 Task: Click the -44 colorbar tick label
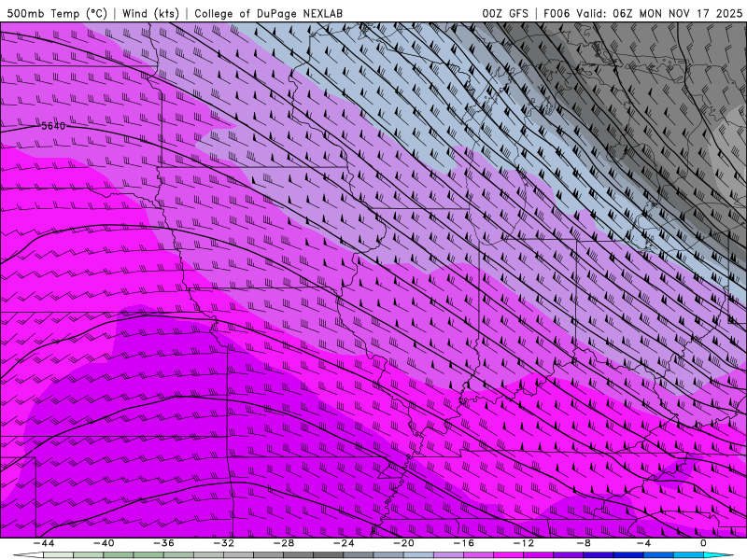click(44, 543)
